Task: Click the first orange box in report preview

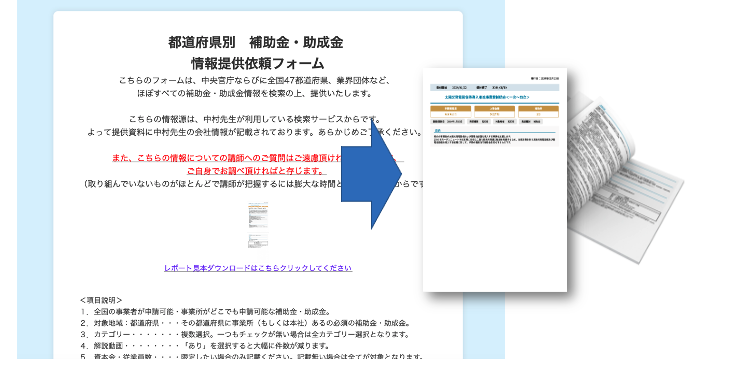Action: (450, 111)
